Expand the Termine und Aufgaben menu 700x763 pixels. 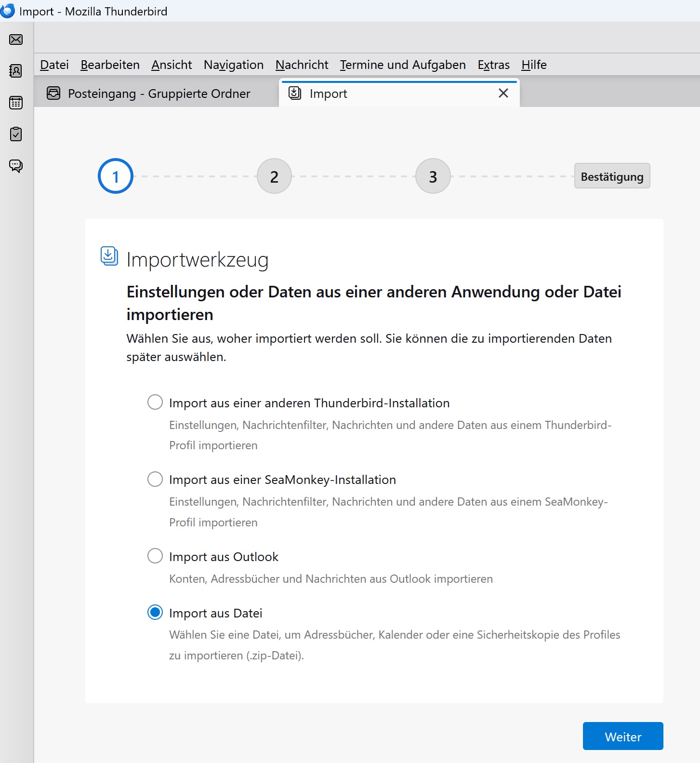pos(402,65)
